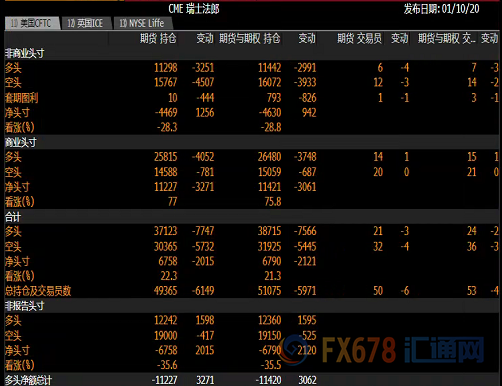Click the value 11421

[x=270, y=187]
